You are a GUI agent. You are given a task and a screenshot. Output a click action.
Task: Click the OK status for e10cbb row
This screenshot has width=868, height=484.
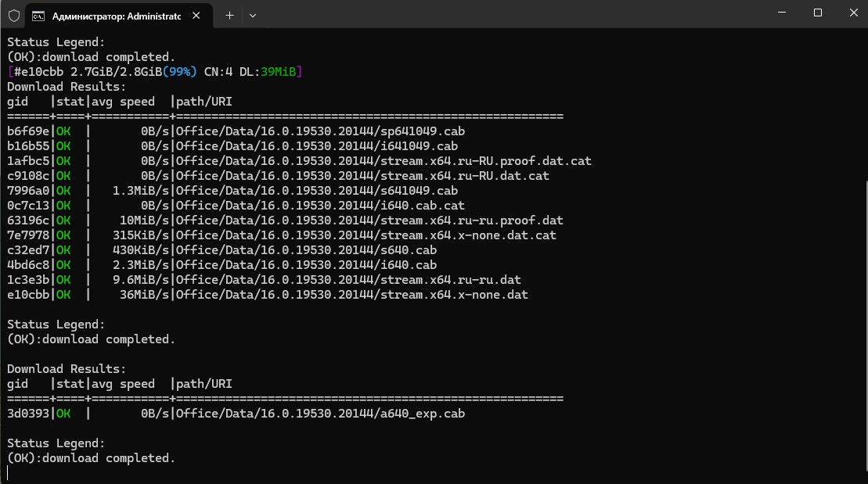coord(63,295)
